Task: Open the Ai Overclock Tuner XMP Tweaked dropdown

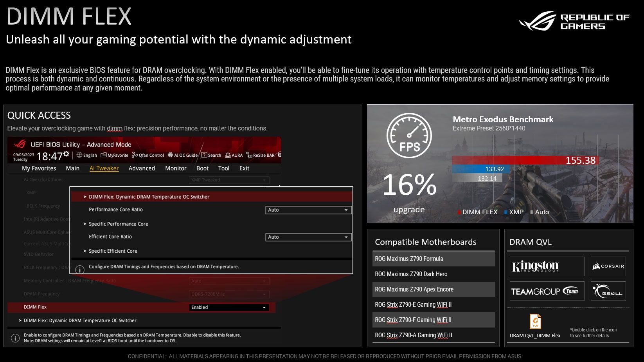Action: point(229,180)
